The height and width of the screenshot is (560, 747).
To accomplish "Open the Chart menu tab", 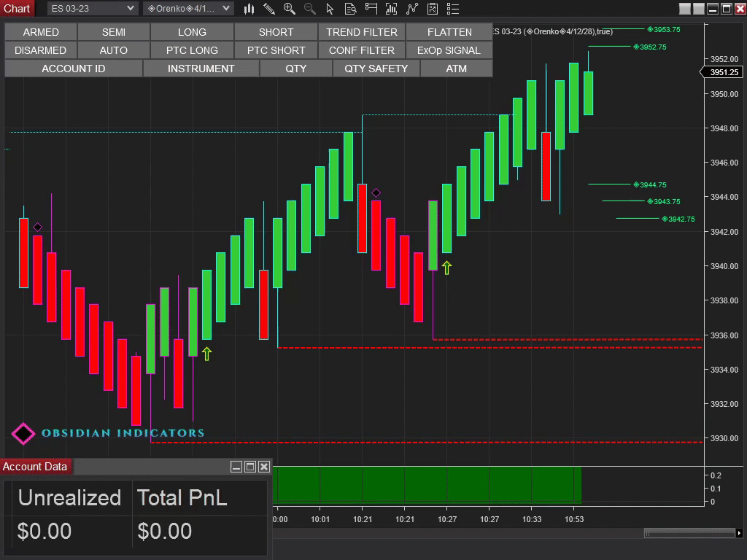I will [x=17, y=9].
